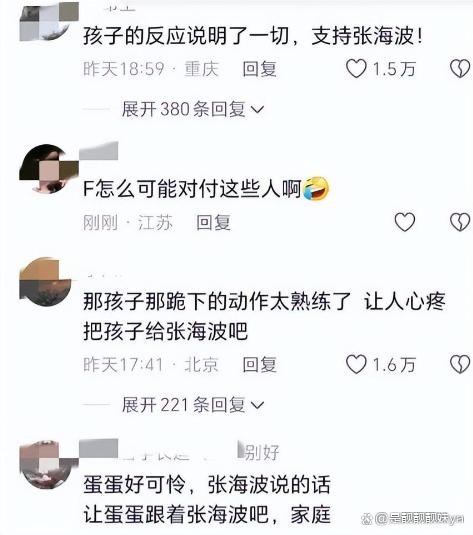473x535 pixels.
Task: Like the 江苏 comment posted 刚刚
Action: click(405, 222)
